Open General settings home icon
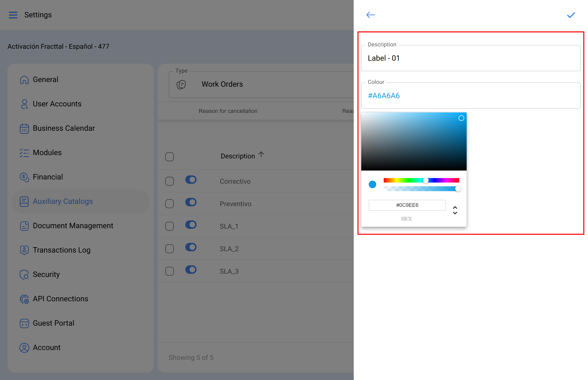The height and width of the screenshot is (380, 588). 24,80
